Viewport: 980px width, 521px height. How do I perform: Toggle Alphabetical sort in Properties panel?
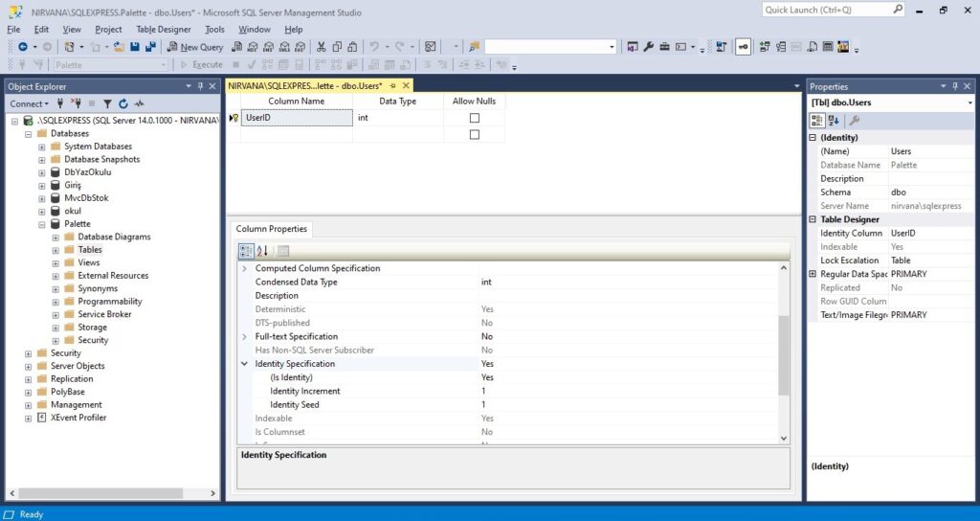[x=834, y=120]
